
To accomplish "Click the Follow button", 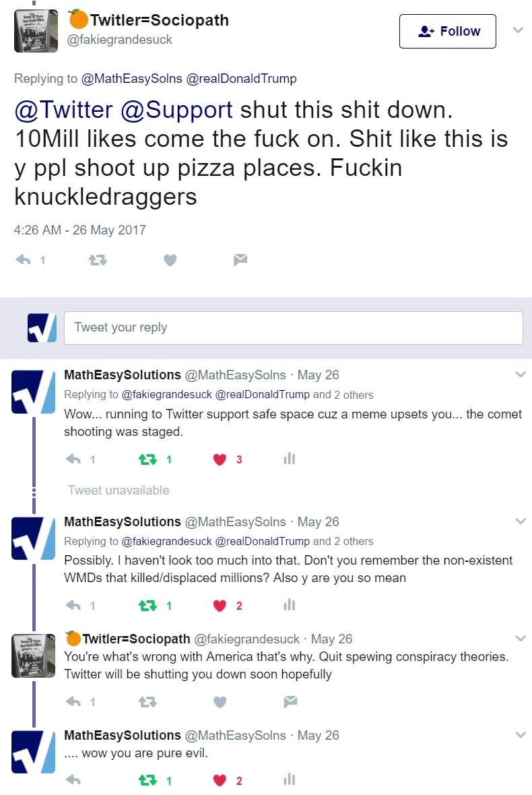I will click(447, 32).
